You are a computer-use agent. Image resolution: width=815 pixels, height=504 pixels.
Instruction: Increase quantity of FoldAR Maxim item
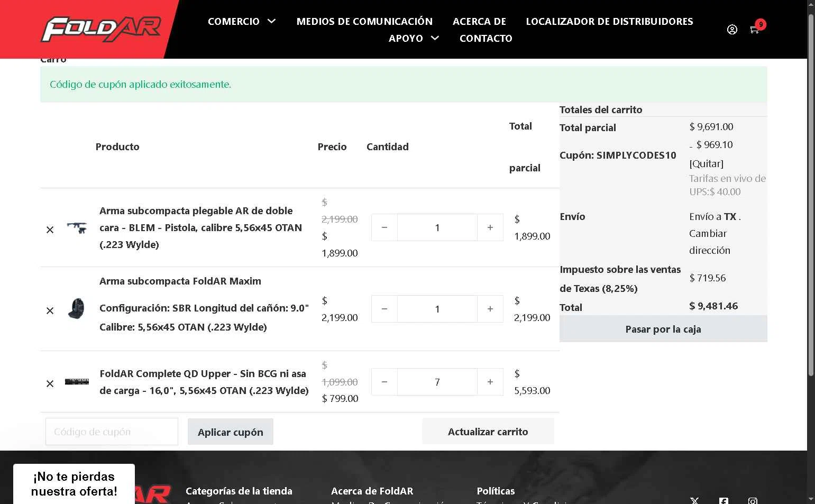click(490, 309)
